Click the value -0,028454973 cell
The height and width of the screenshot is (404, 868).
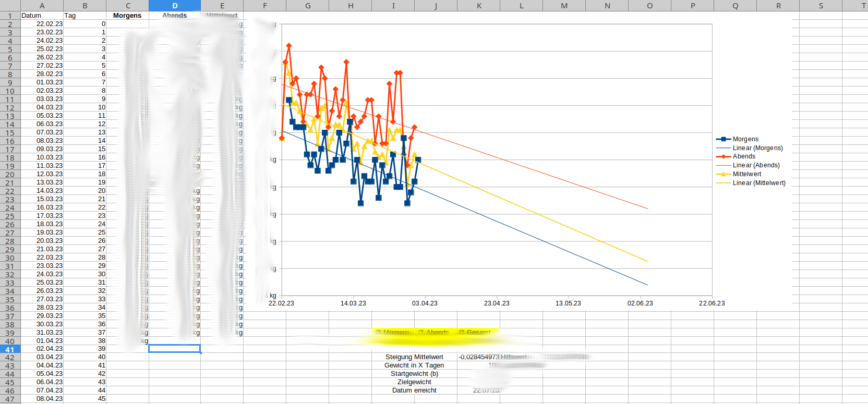coord(479,357)
